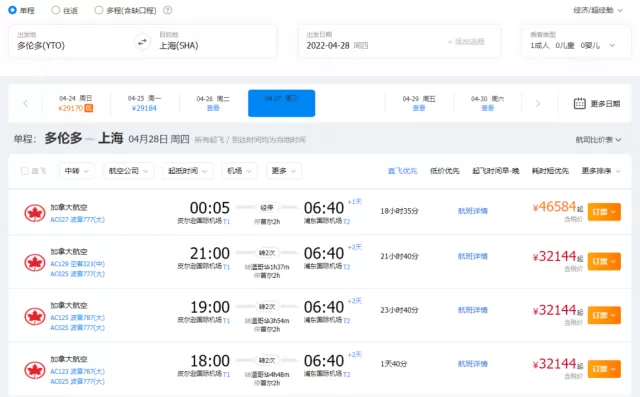
Task: Book the ¥46584 flight with 订票 button
Action: click(x=604, y=212)
